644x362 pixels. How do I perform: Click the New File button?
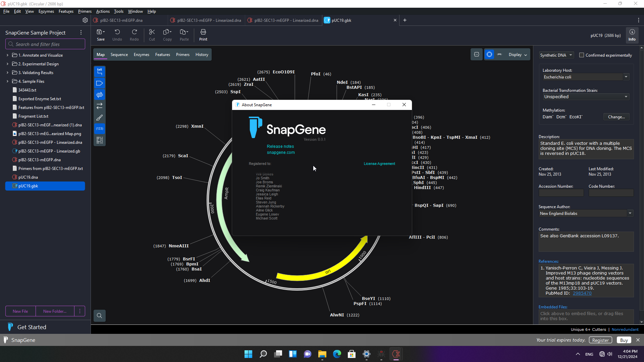(20, 311)
